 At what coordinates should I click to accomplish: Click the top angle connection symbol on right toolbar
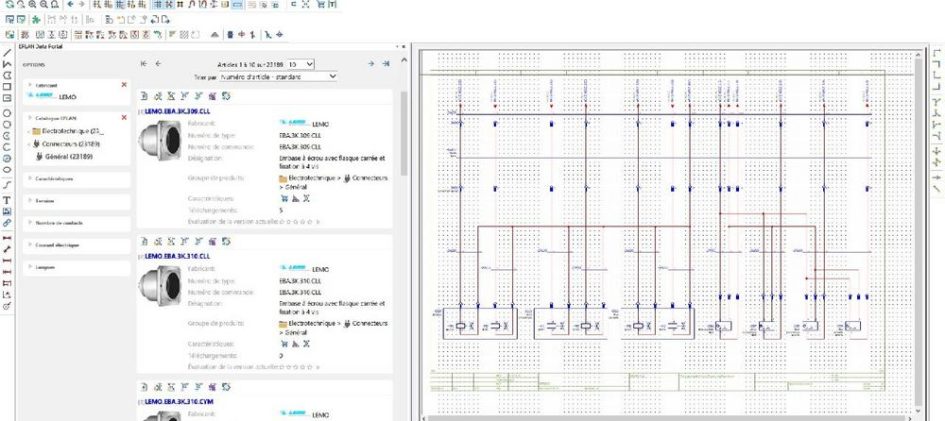(936, 54)
